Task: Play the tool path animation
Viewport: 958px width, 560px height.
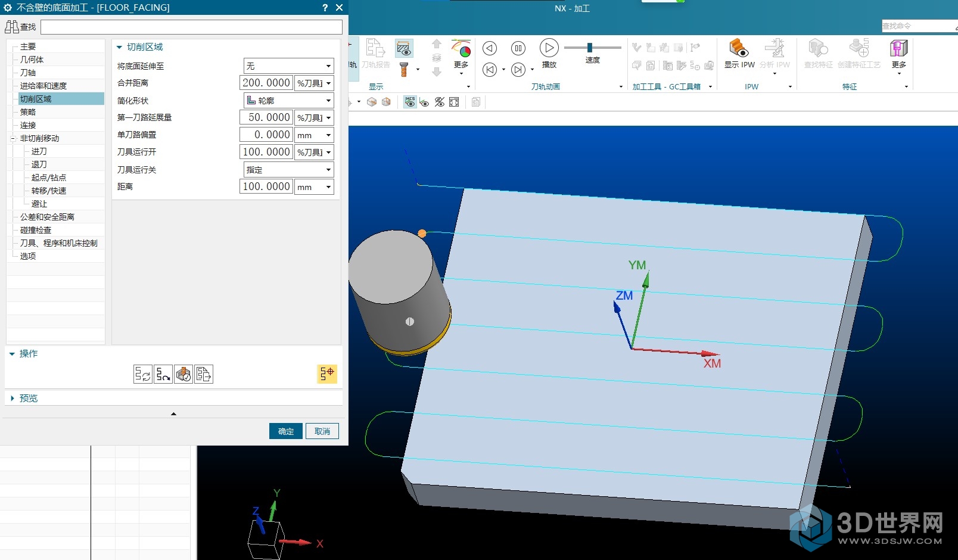Action: 549,48
